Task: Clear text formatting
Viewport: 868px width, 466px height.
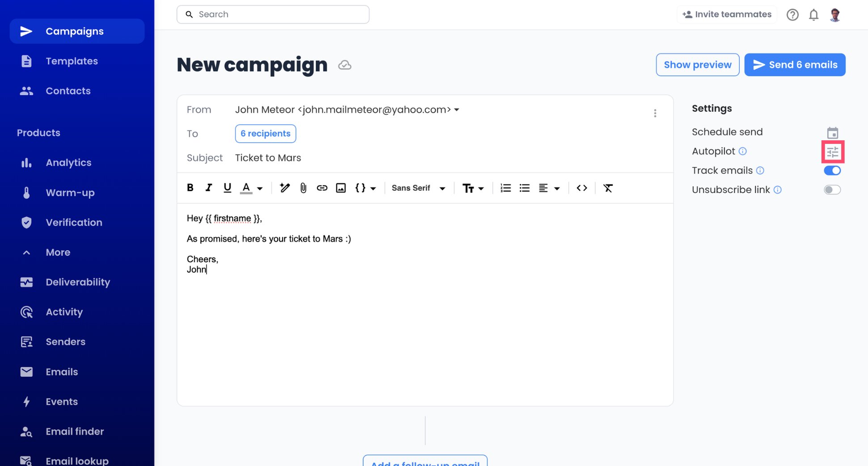Action: coord(608,188)
